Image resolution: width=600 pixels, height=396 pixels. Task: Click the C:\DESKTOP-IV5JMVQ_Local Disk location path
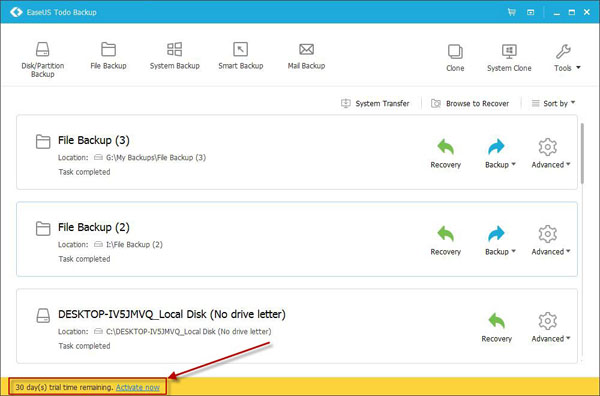pyautogui.click(x=189, y=331)
